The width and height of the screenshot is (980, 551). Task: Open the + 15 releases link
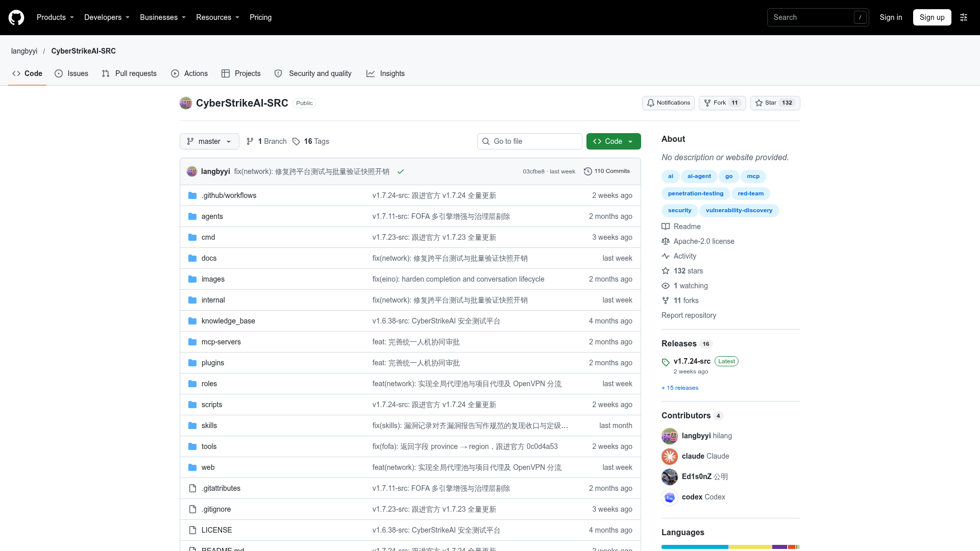pyautogui.click(x=680, y=388)
